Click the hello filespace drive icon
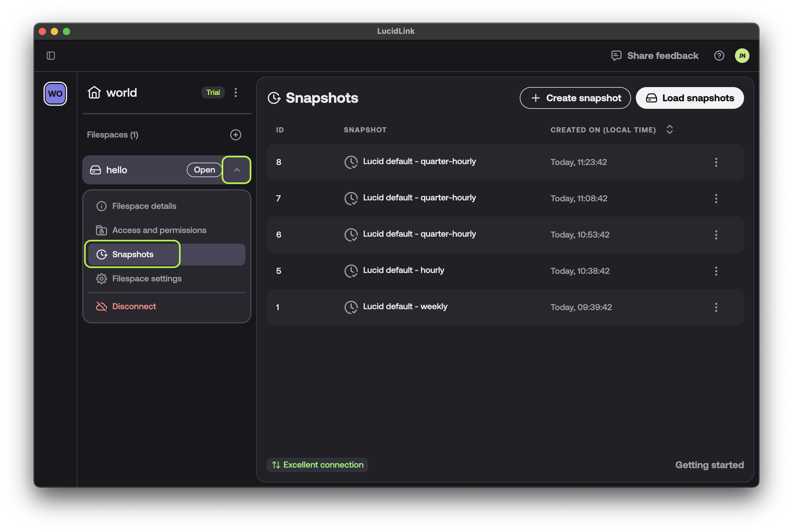 point(95,170)
